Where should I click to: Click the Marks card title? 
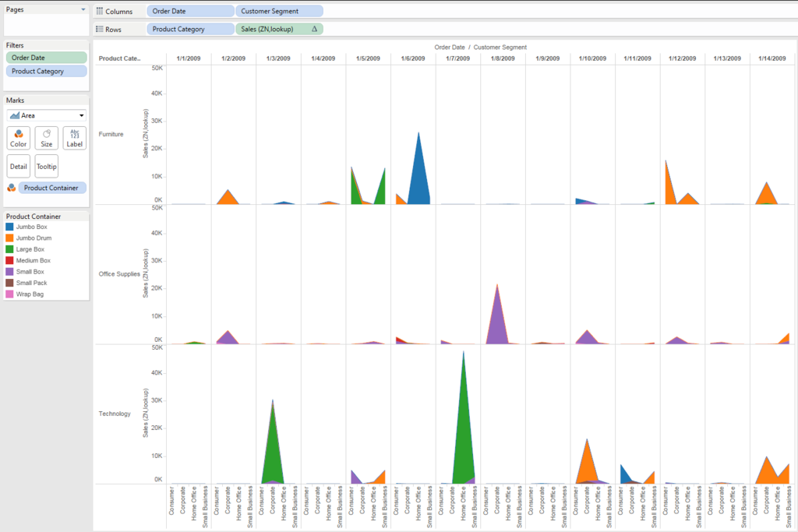(x=16, y=100)
